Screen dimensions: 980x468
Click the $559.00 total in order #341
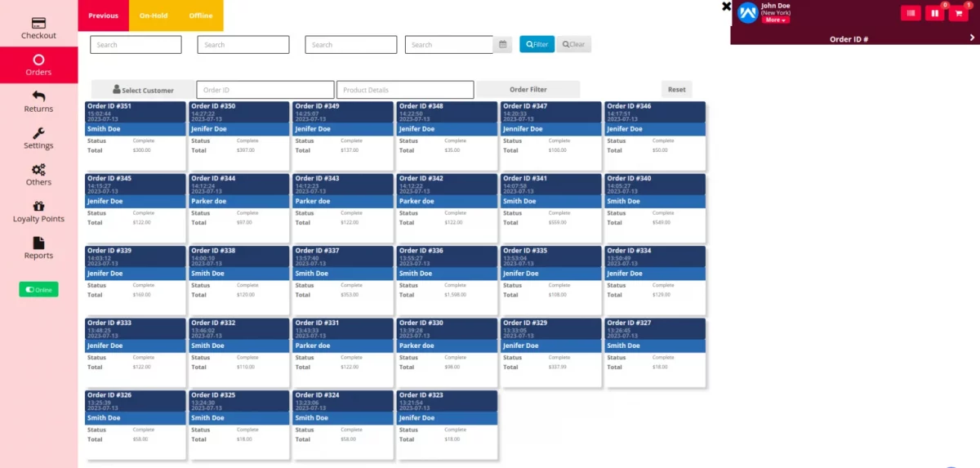(x=557, y=222)
